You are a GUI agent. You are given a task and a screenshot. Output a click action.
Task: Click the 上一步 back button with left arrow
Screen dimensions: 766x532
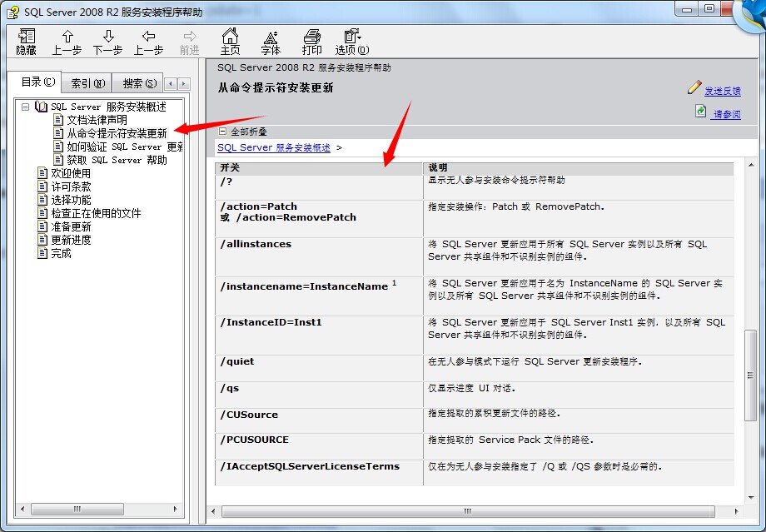click(148, 42)
